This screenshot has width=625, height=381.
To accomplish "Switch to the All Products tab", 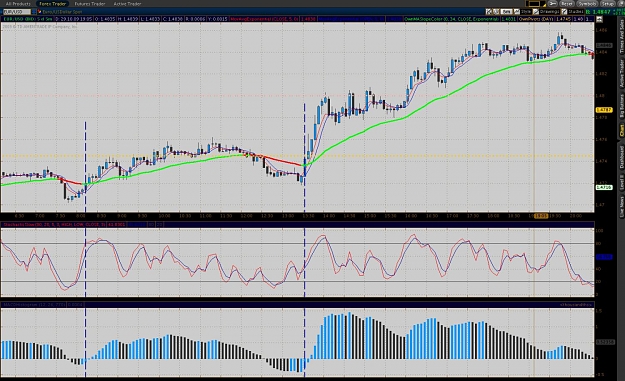I will pyautogui.click(x=18, y=4).
